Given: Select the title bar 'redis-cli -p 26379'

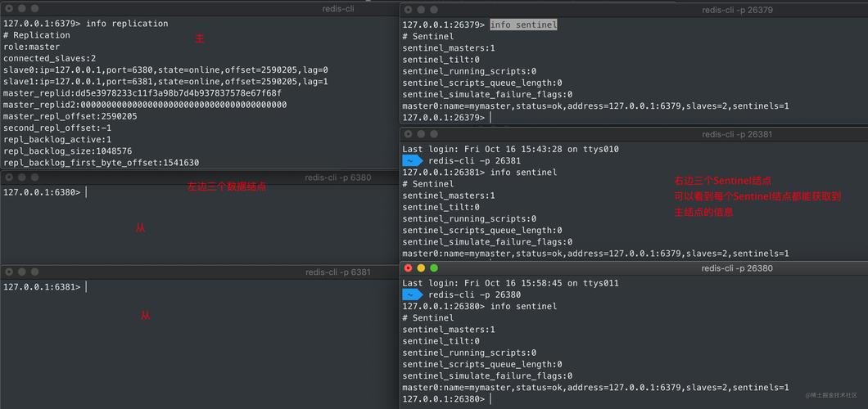Looking at the screenshot, I should pyautogui.click(x=737, y=9).
